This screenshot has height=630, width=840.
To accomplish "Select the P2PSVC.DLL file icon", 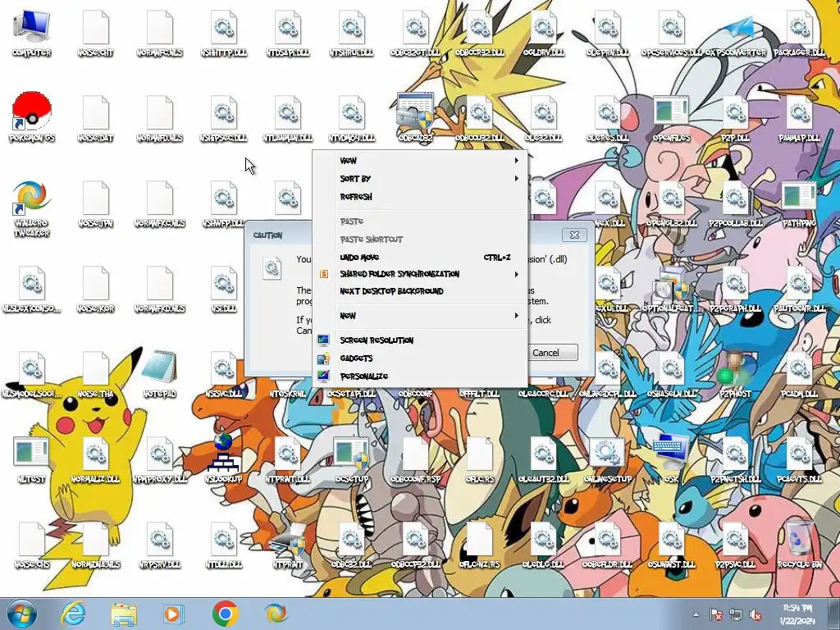I will tap(735, 544).
